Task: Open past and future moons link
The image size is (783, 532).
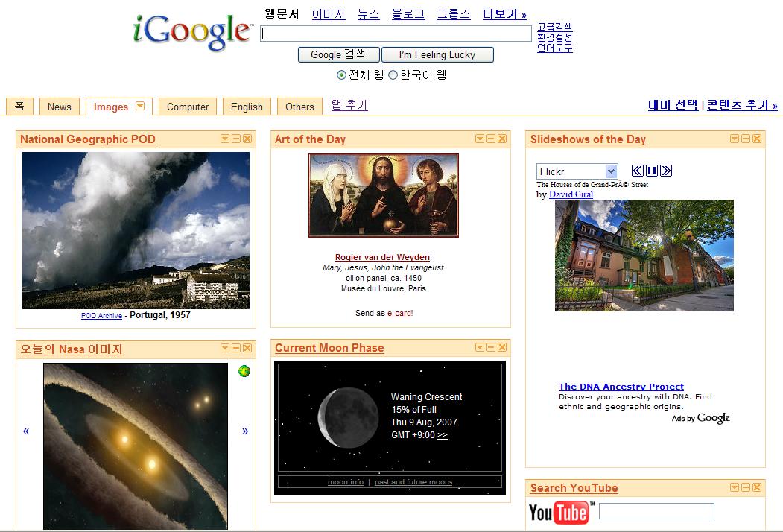Action: point(413,481)
